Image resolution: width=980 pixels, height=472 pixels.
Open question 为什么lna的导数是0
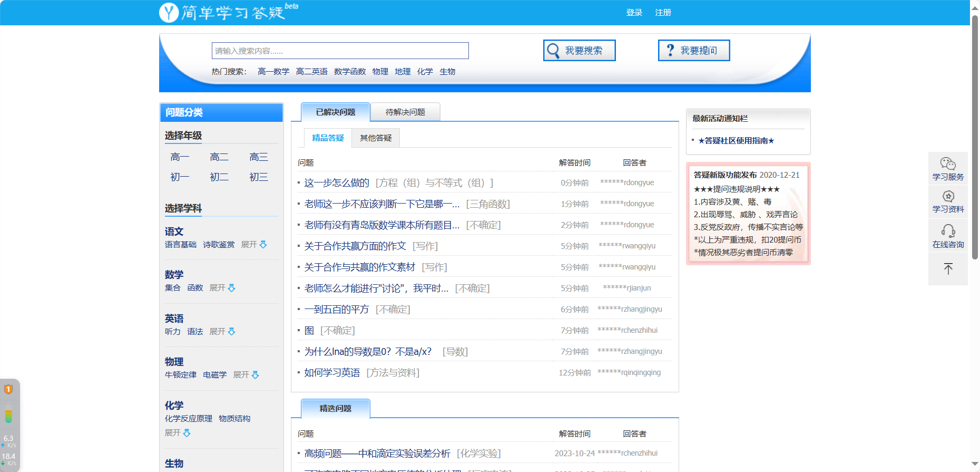(368, 352)
